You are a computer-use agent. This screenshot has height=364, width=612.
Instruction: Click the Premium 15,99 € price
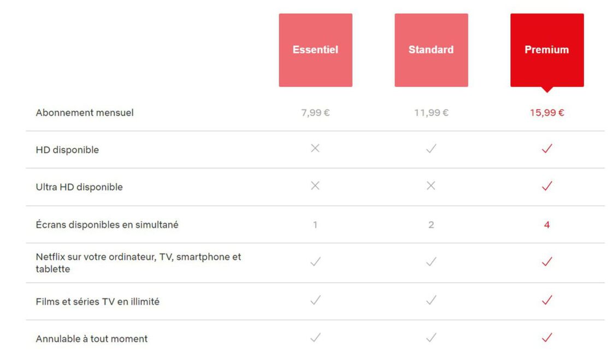pyautogui.click(x=547, y=112)
